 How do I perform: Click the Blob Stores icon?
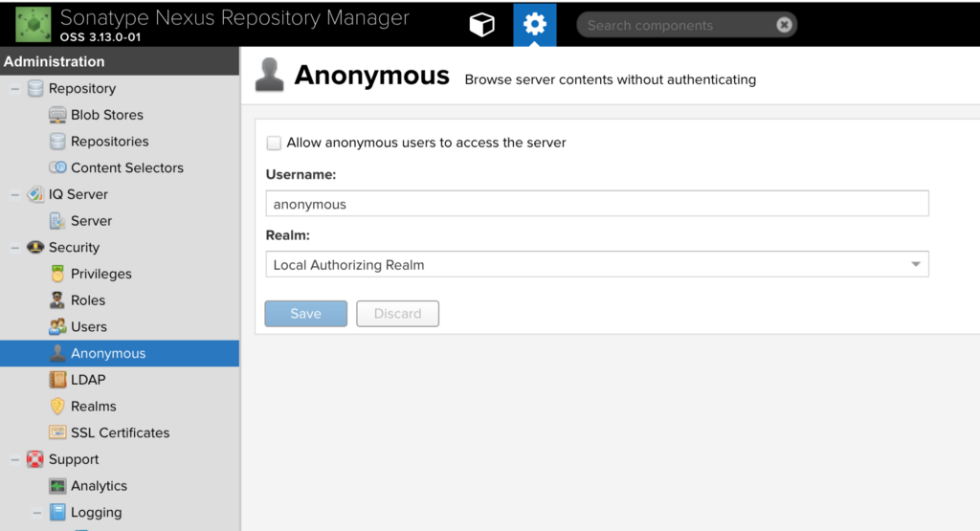[57, 115]
